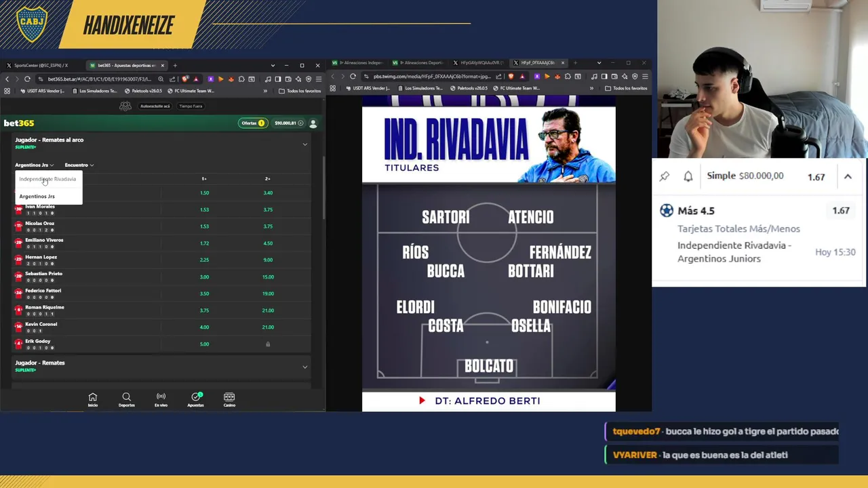Click the Ind. Rivadavia lineup image

pyautogui.click(x=488, y=253)
